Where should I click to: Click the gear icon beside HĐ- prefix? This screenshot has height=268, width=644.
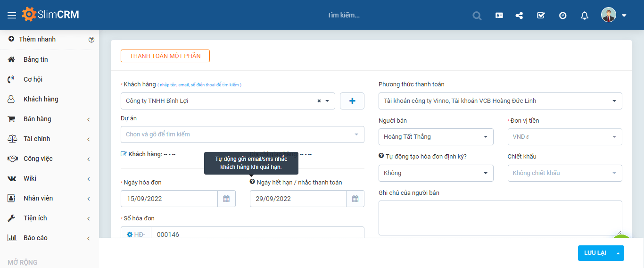130,234
